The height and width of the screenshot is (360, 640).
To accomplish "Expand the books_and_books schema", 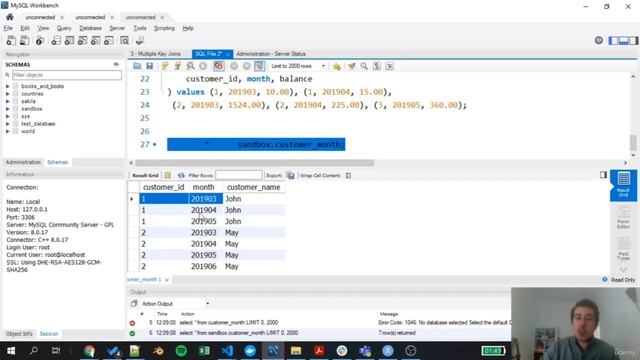I will click(x=7, y=87).
